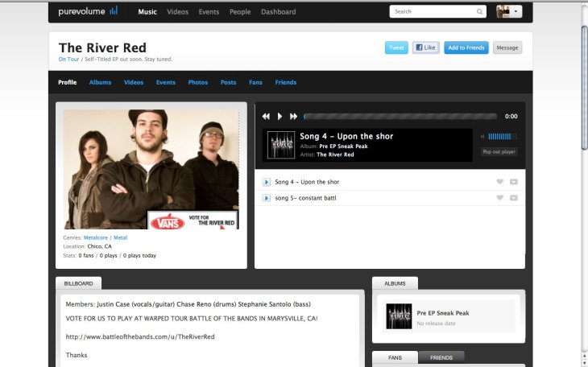
Task: Switch to the Friends profile tab
Action: coord(286,82)
